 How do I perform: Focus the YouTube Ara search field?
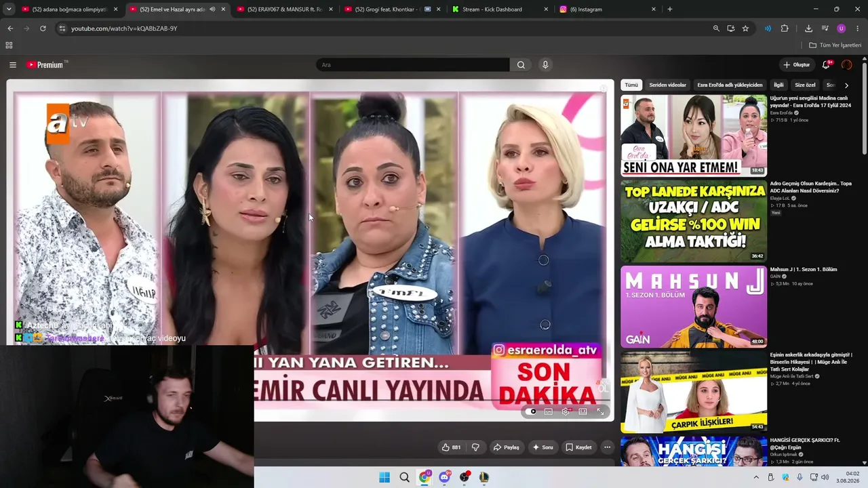tap(413, 65)
